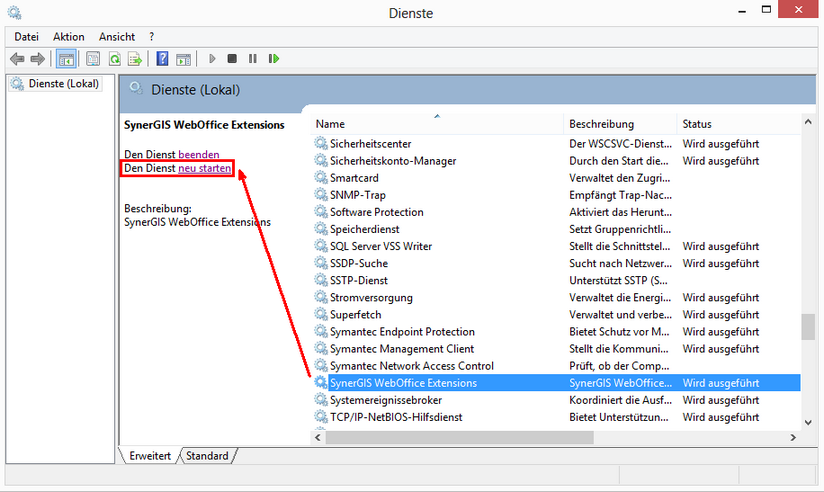
Task: Switch to the Standard tab
Action: tap(207, 456)
